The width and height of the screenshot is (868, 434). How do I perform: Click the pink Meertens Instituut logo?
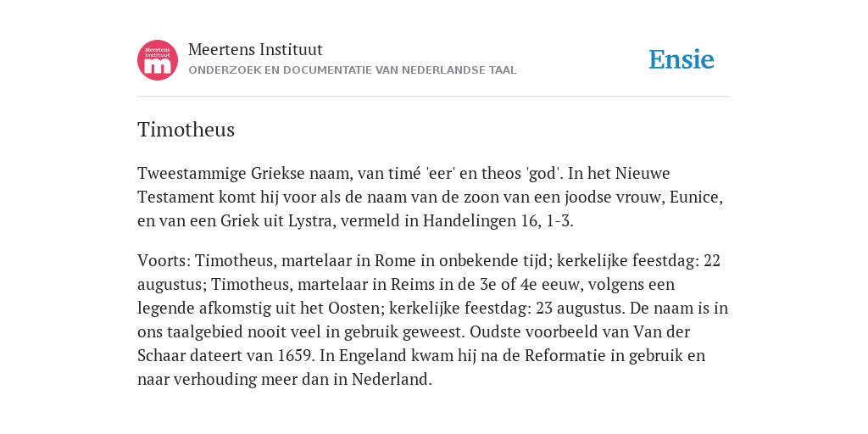coord(158,60)
